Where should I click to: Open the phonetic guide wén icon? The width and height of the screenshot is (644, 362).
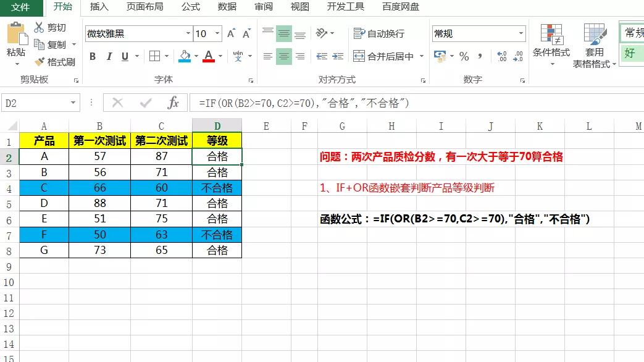pyautogui.click(x=238, y=56)
